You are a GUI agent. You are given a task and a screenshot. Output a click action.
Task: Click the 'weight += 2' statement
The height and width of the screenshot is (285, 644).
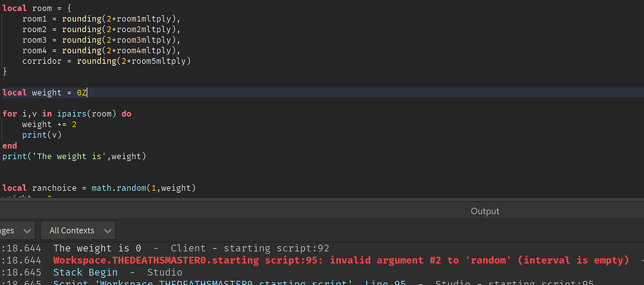click(49, 125)
